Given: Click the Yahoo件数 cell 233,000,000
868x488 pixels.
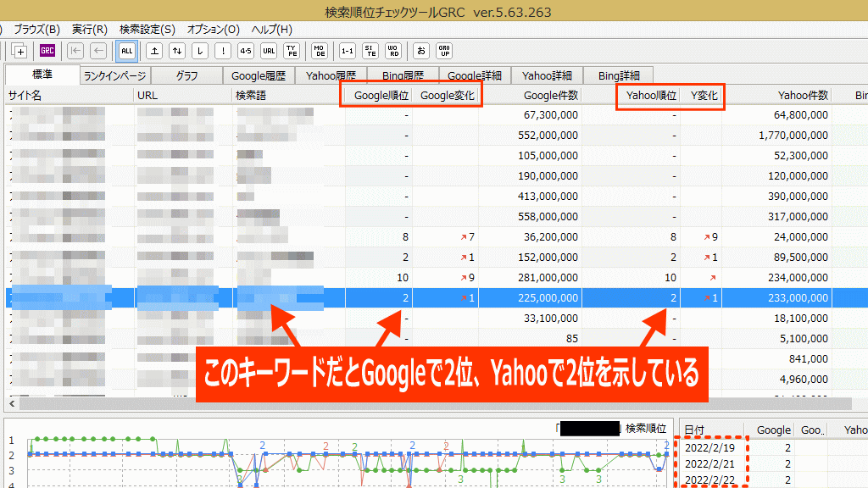Looking at the screenshot, I should click(798, 297).
